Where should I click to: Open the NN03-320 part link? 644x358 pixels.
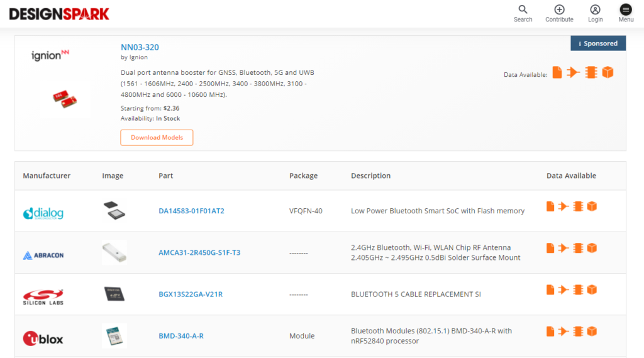click(x=140, y=47)
